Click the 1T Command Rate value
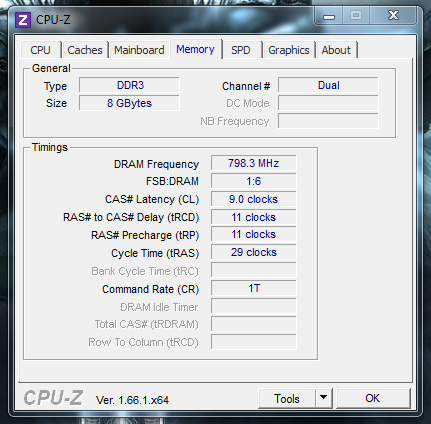 coord(254,288)
